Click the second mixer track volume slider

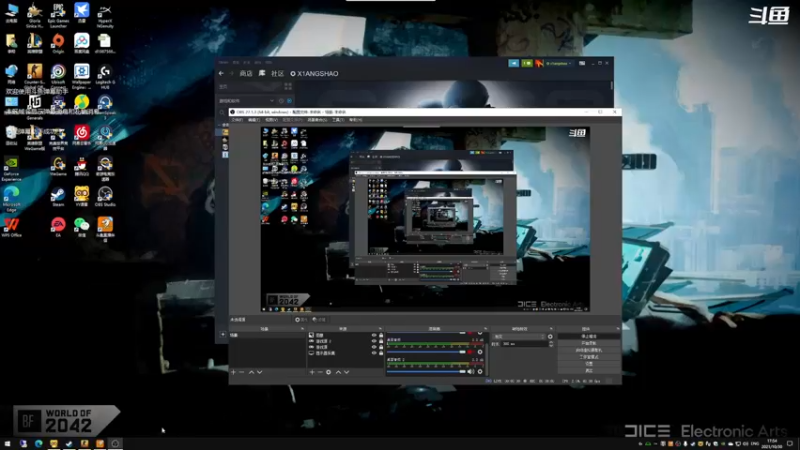(x=427, y=371)
